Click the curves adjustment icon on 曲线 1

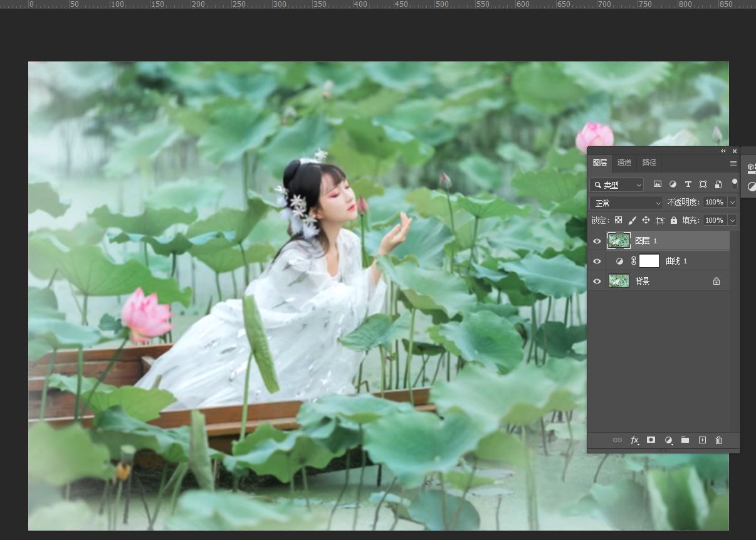pos(619,261)
